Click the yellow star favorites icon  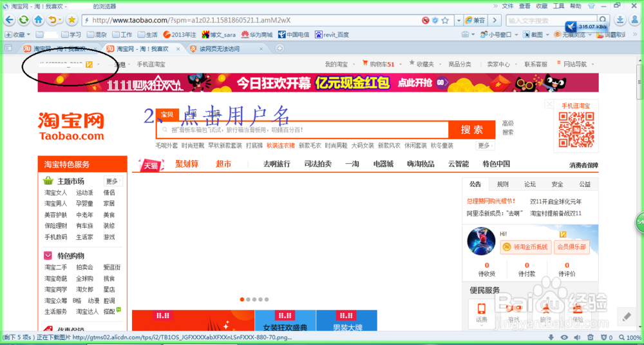[x=72, y=19]
